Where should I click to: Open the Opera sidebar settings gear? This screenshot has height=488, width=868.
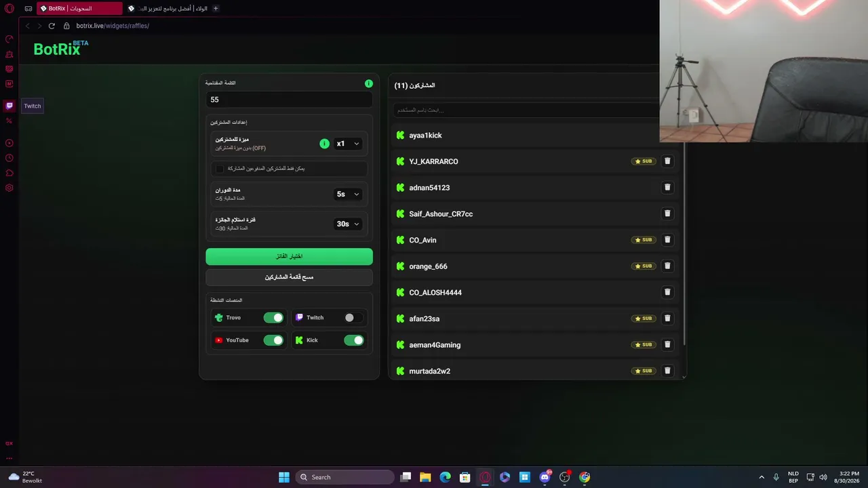(x=9, y=188)
